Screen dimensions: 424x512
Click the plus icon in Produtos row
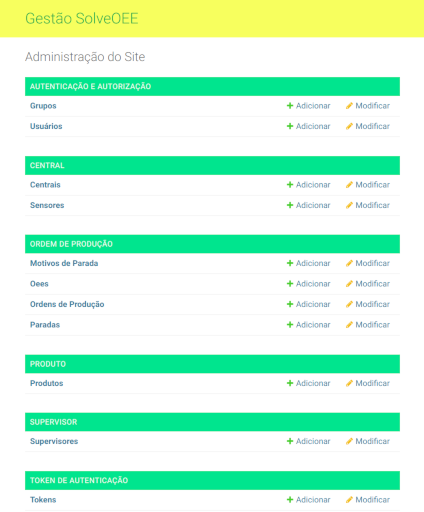click(290, 383)
